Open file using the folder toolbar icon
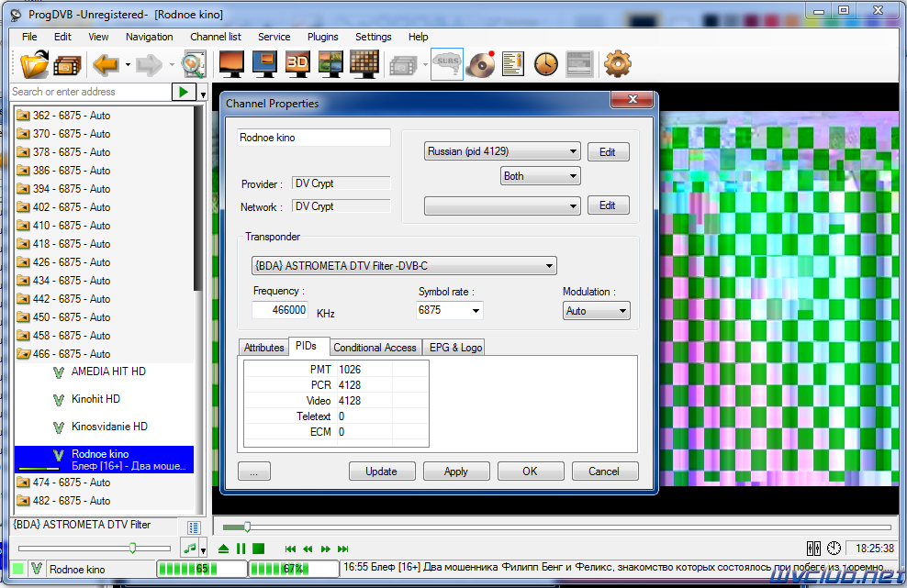This screenshot has height=588, width=907. tap(35, 63)
